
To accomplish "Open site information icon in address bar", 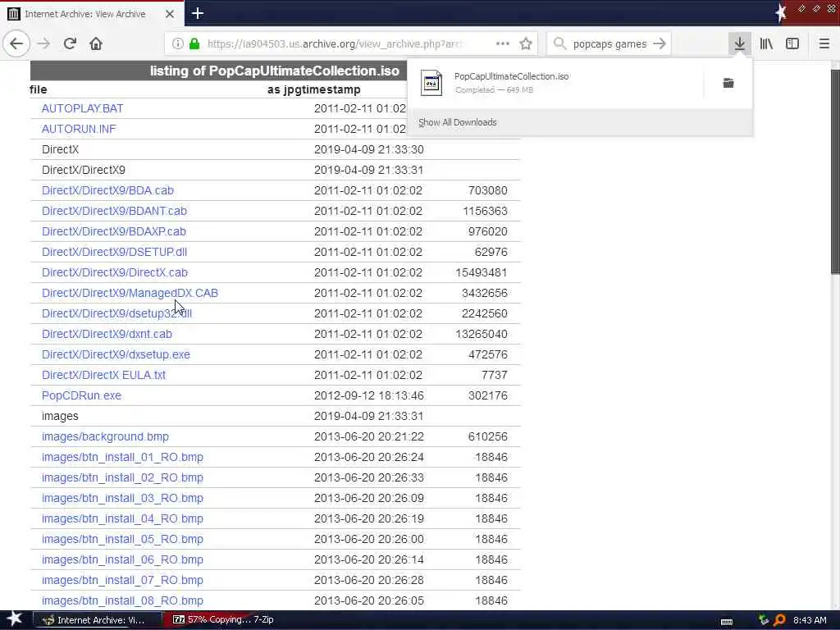I will click(177, 43).
